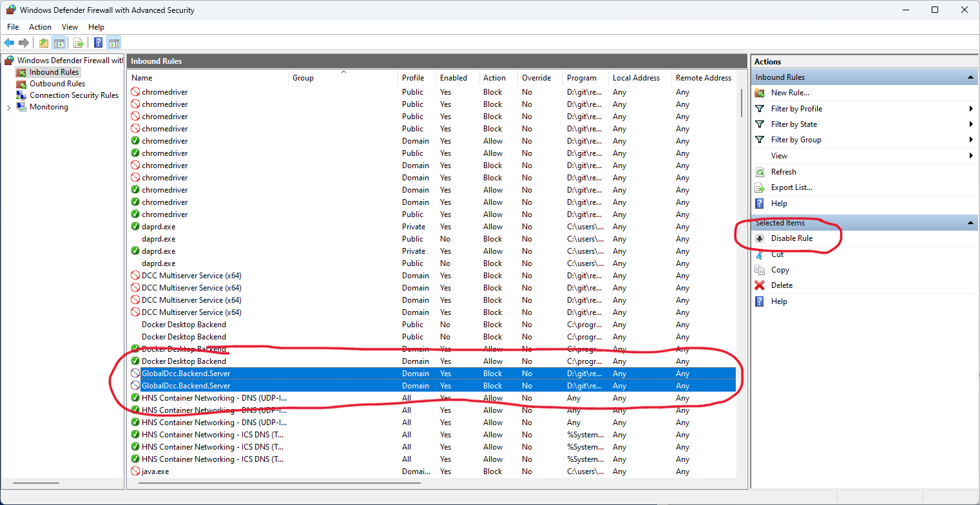The height and width of the screenshot is (505, 980).
Task: Open the View submenu in Actions pane
Action: tap(864, 156)
